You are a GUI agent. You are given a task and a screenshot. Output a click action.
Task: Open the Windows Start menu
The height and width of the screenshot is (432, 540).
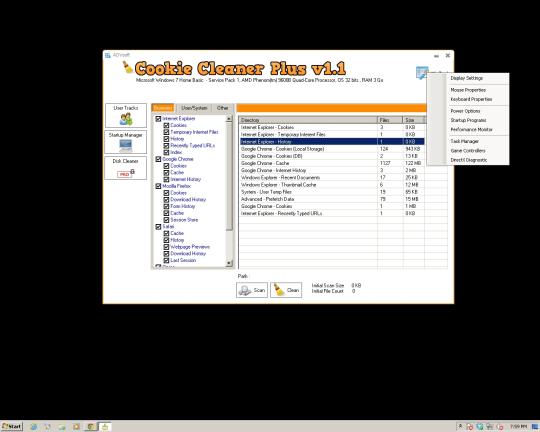point(12,426)
